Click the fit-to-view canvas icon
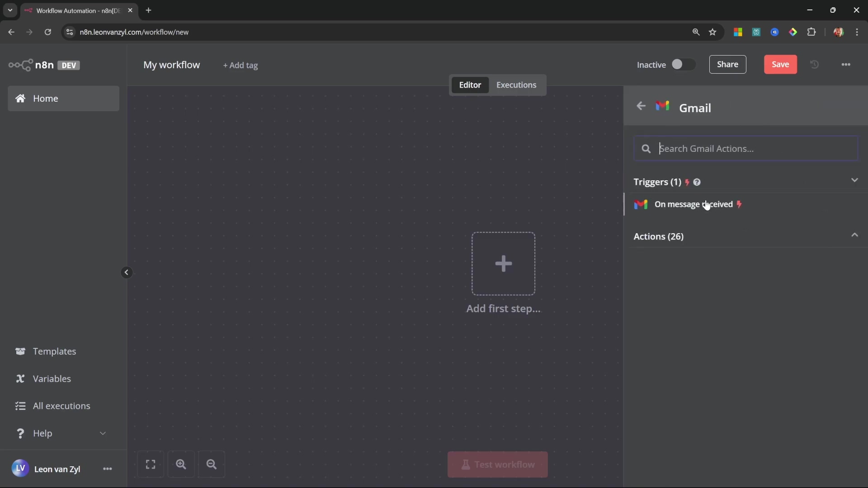Viewport: 868px width, 488px height. point(151,465)
